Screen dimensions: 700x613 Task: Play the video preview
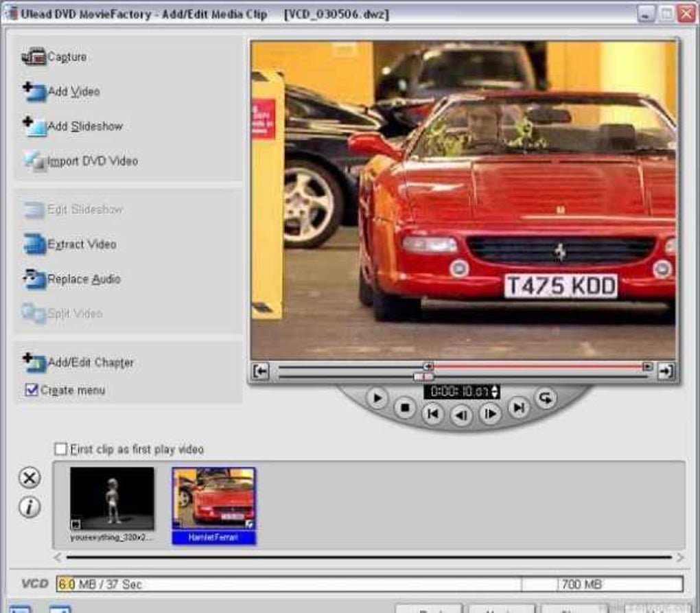(x=377, y=398)
